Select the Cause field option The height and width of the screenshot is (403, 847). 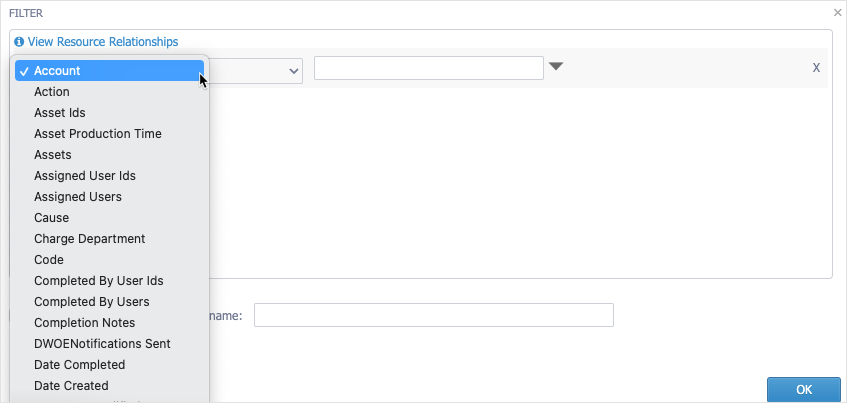pos(110,218)
